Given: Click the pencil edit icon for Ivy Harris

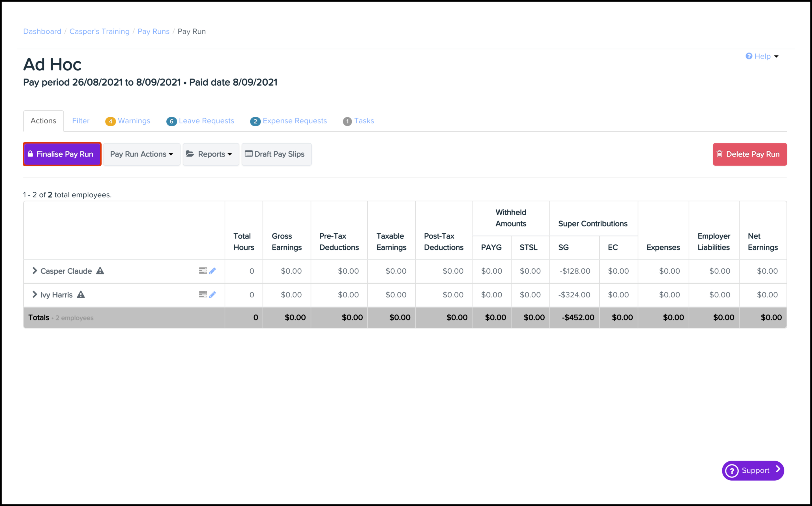Looking at the screenshot, I should click(x=213, y=295).
